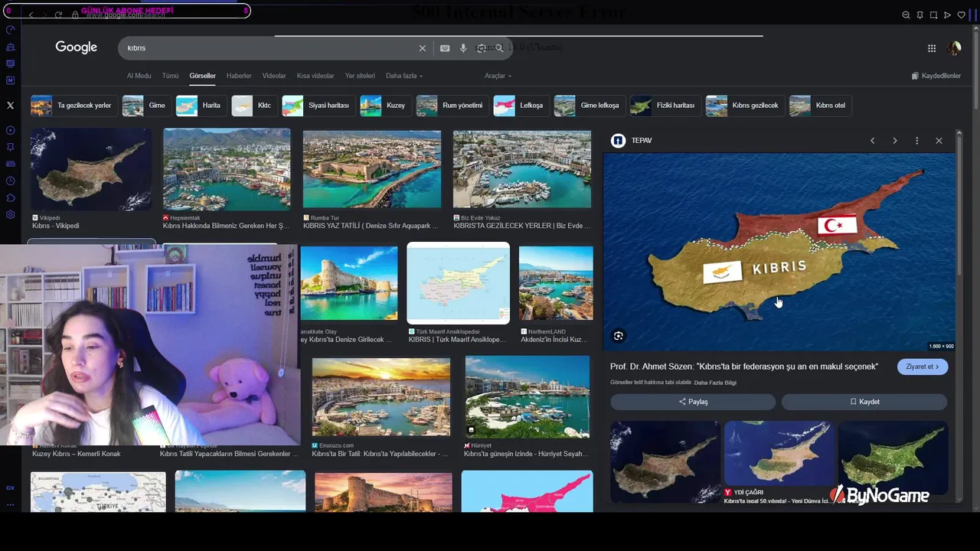The image size is (980, 551).
Task: Open the Kısa videolar tab
Action: (315, 76)
